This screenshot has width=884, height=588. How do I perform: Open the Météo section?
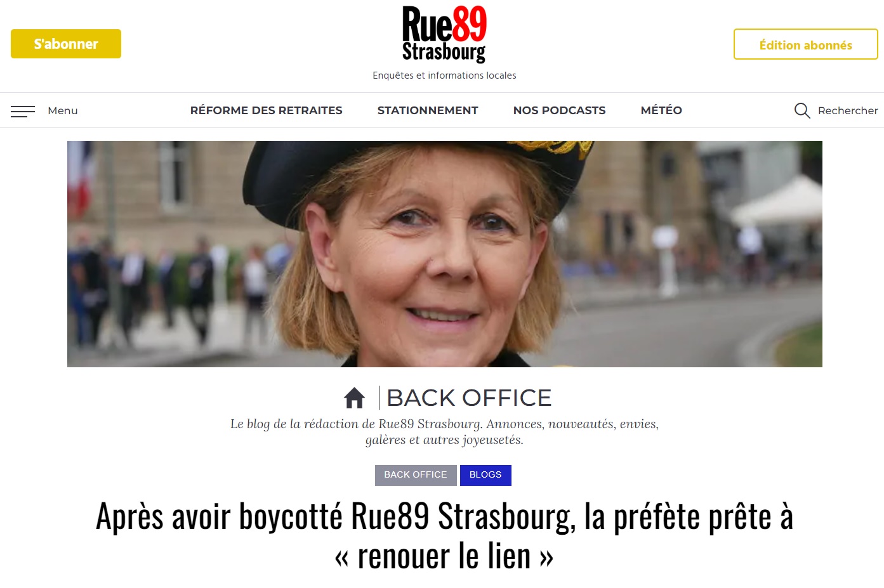point(661,110)
